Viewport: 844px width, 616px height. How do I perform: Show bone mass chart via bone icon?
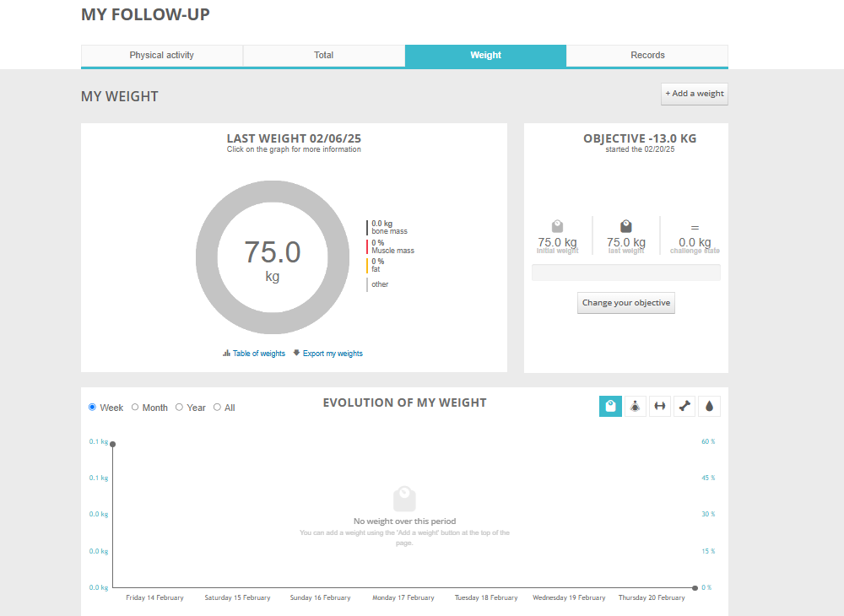(x=685, y=407)
